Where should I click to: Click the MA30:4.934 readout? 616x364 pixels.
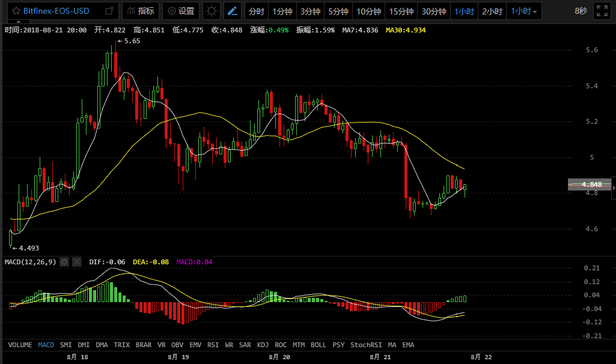click(406, 30)
